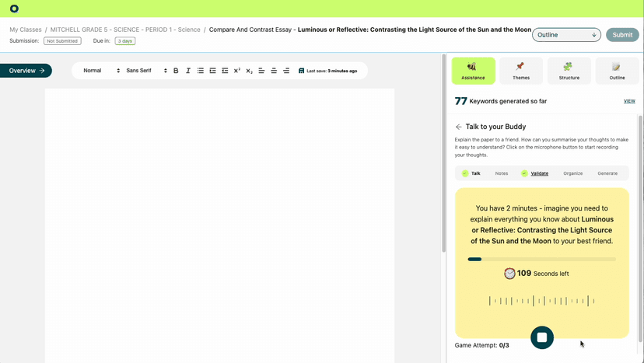Align text left

pos(261,71)
